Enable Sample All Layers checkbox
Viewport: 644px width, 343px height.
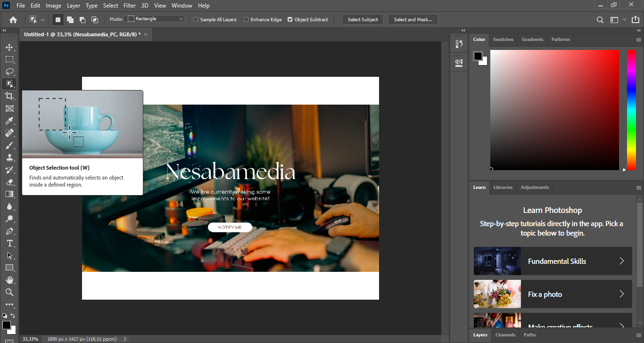[196, 20]
